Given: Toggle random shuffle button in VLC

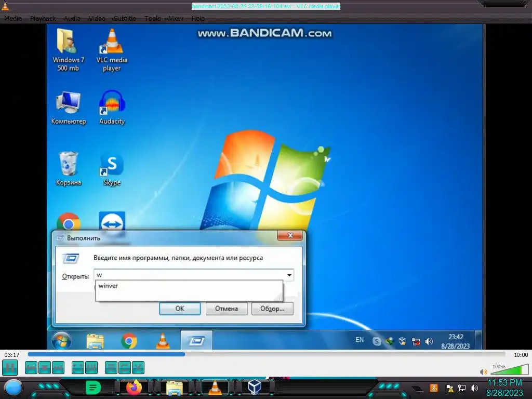Looking at the screenshot, I should pos(138,367).
